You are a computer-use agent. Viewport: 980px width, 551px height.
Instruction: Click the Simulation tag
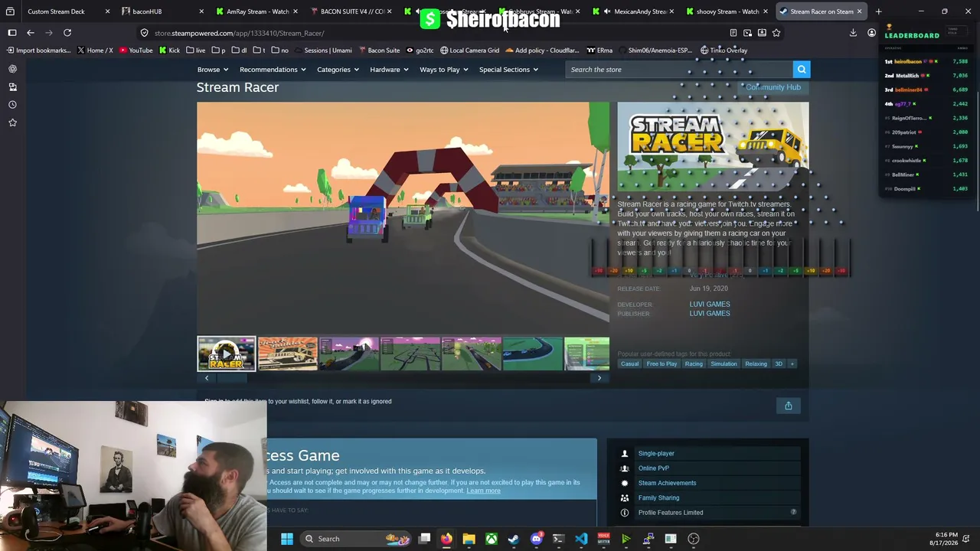724,364
